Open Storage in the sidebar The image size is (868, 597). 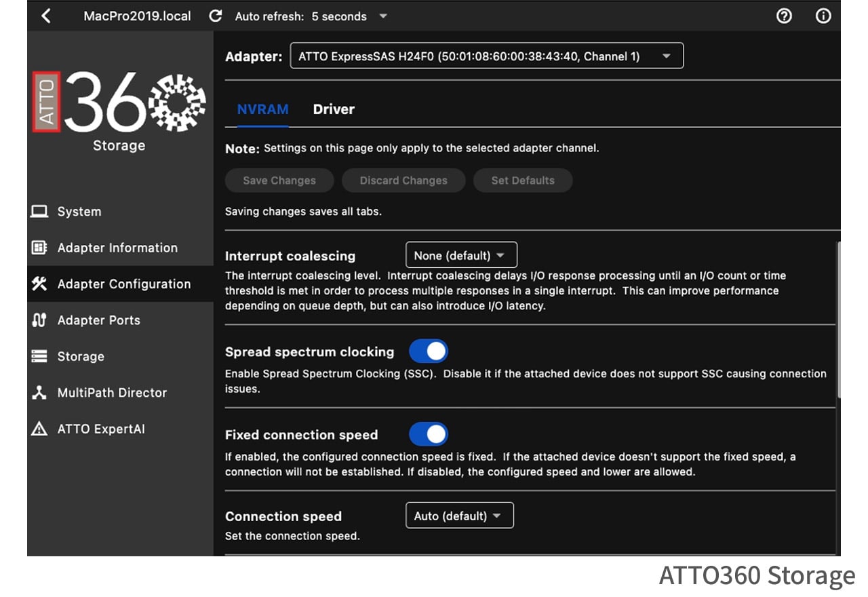[120, 356]
